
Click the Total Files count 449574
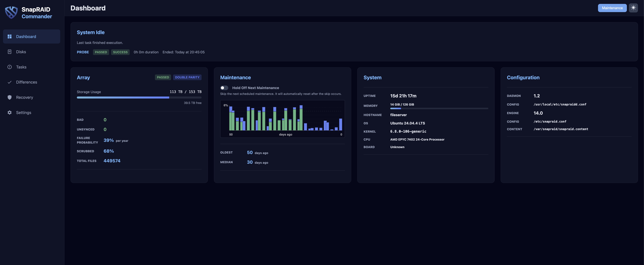pyautogui.click(x=112, y=161)
